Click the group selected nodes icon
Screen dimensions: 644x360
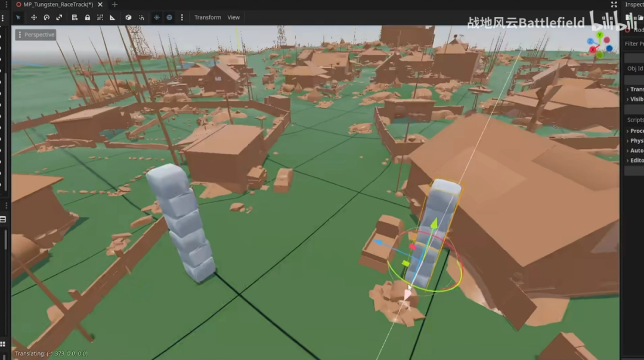[100, 17]
